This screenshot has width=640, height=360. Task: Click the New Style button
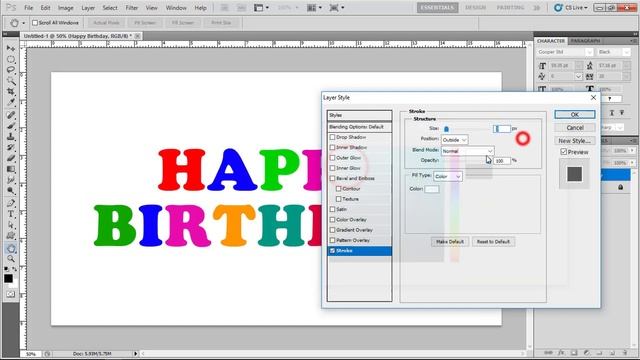pos(575,141)
